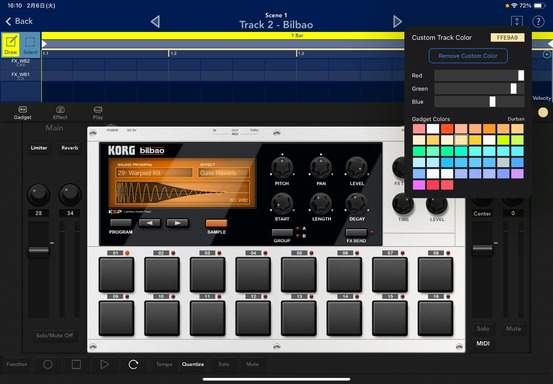Switch to the Select marquee tool
Viewport: 553px width, 384px height.
pyautogui.click(x=30, y=45)
